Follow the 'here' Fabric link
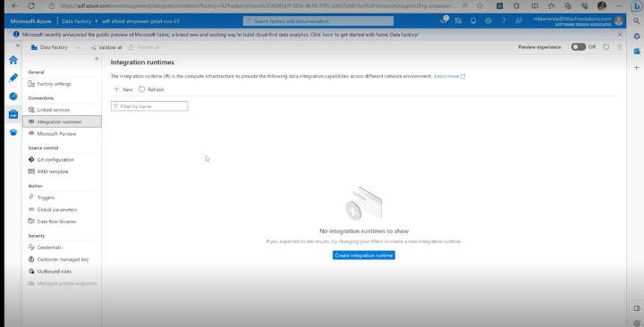Image resolution: width=644 pixels, height=327 pixels. [x=327, y=35]
